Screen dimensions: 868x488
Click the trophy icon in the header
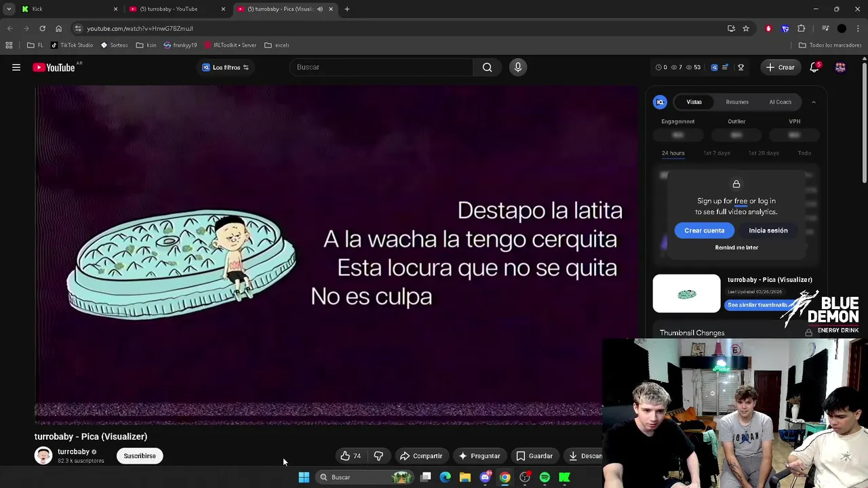pos(741,67)
